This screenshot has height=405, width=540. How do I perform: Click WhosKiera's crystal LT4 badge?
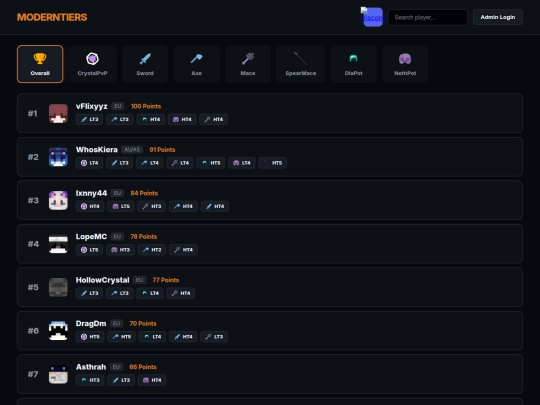(90, 163)
